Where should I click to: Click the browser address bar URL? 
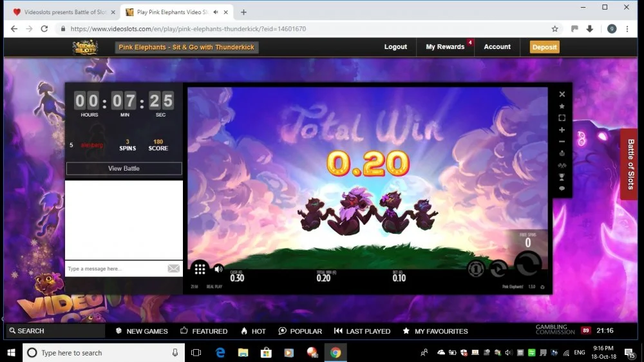pos(188,29)
